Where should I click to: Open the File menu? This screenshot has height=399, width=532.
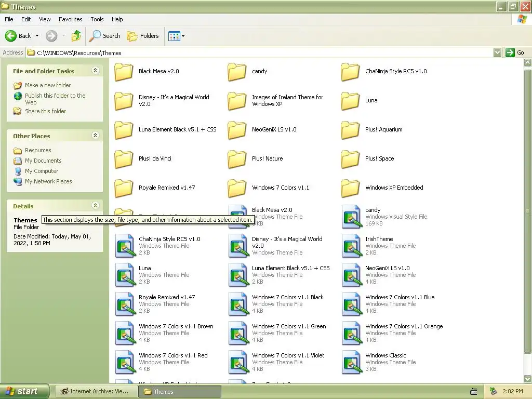pos(9,19)
